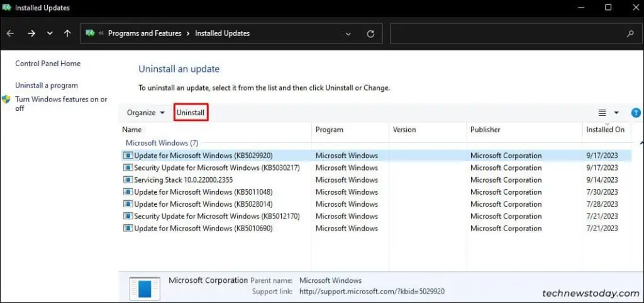Select update KB5029920 row
This screenshot has height=303, width=644.
(x=376, y=156)
